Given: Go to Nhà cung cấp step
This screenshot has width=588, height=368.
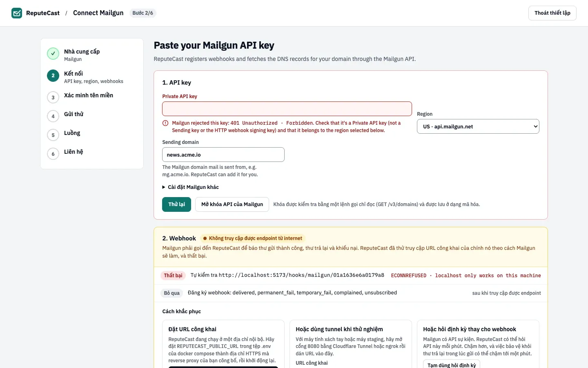Looking at the screenshot, I should (x=92, y=55).
